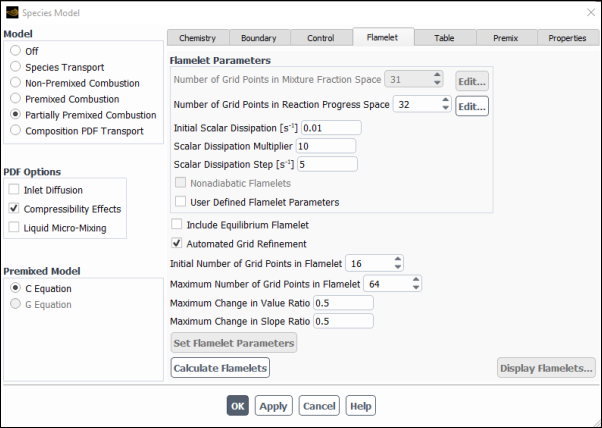Close the Species Model dialog
Viewport: 602px width, 428px height.
point(591,13)
